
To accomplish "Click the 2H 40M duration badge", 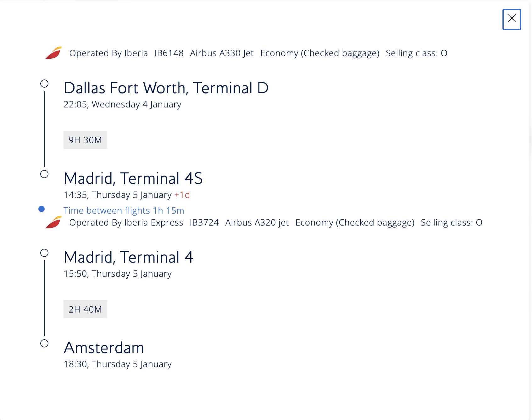I will [85, 309].
